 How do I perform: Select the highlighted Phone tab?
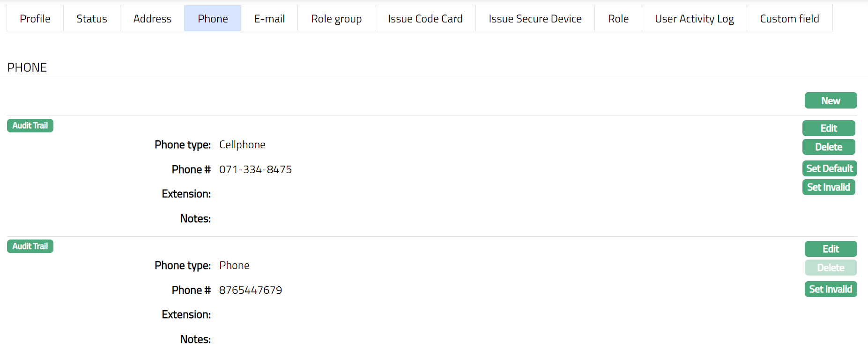(213, 19)
